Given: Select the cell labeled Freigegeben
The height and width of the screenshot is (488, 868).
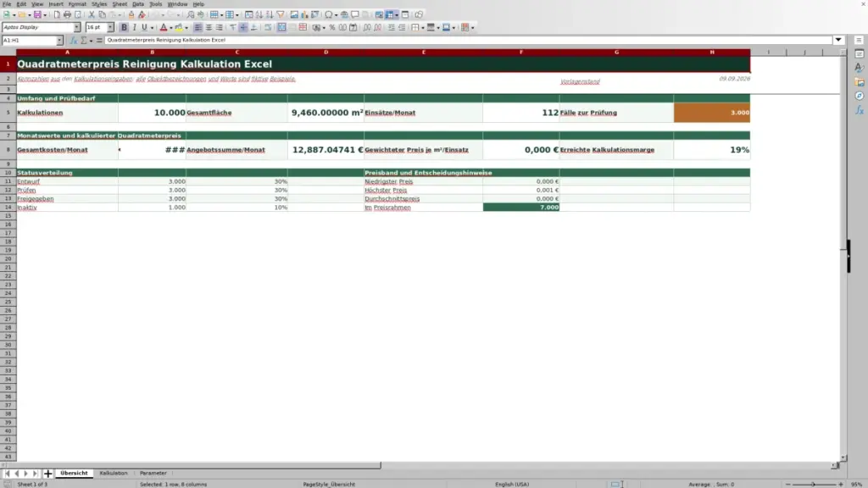Looking at the screenshot, I should coord(67,198).
